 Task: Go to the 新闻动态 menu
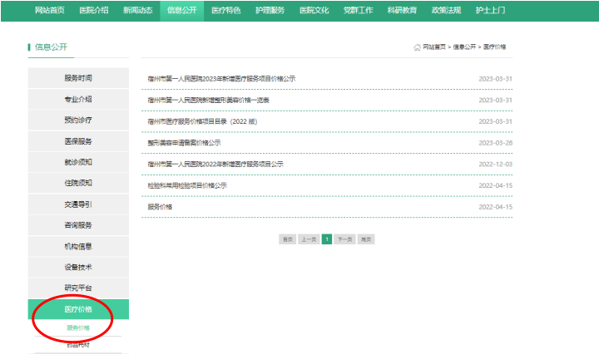137,10
